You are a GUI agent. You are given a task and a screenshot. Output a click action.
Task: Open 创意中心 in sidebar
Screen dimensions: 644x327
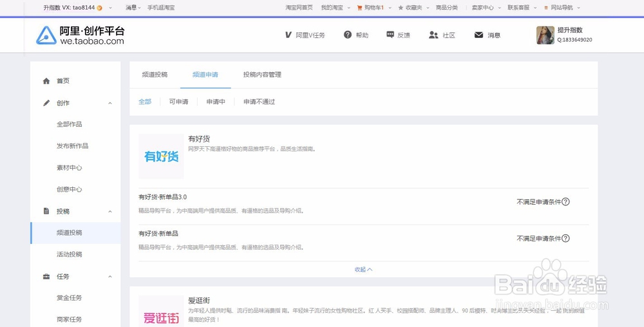click(70, 189)
